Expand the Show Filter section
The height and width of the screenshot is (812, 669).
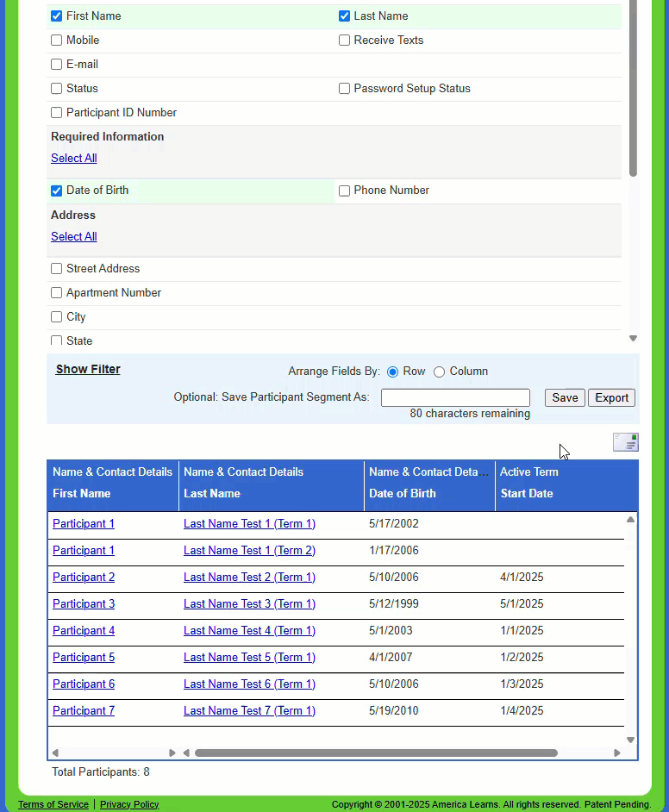pos(88,369)
